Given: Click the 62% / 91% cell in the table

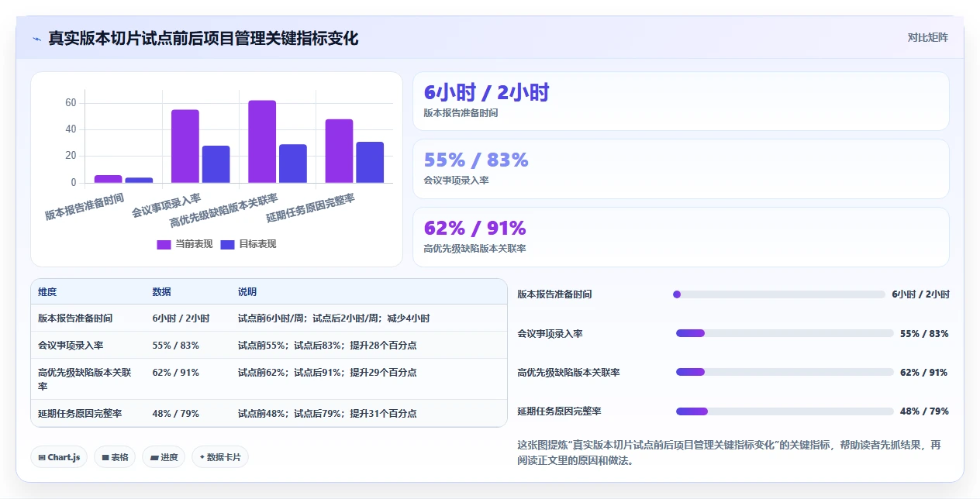Looking at the screenshot, I should pos(176,373).
